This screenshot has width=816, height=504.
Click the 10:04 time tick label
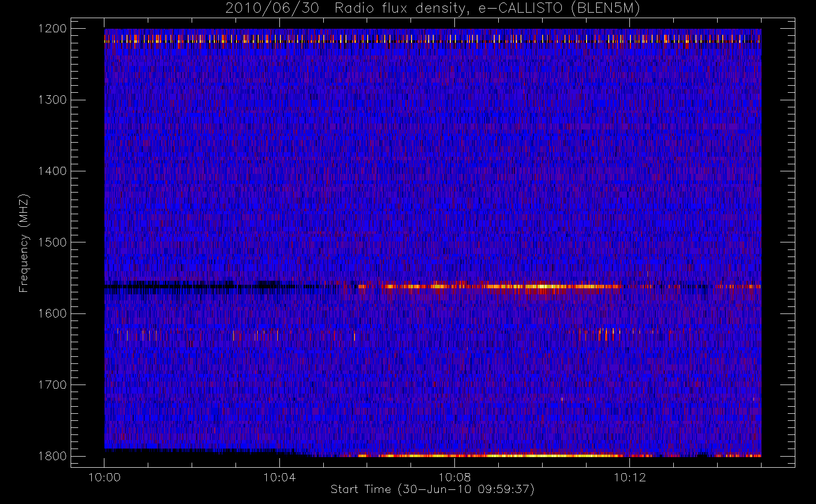click(x=279, y=477)
